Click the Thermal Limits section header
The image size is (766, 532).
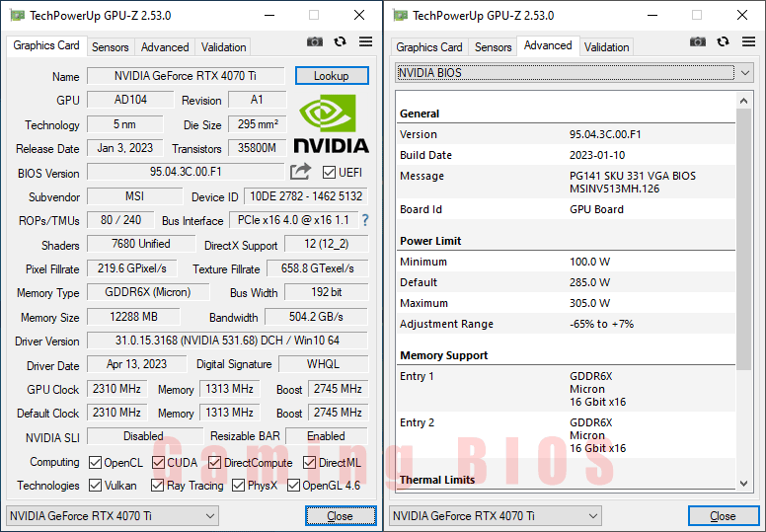coord(437,480)
